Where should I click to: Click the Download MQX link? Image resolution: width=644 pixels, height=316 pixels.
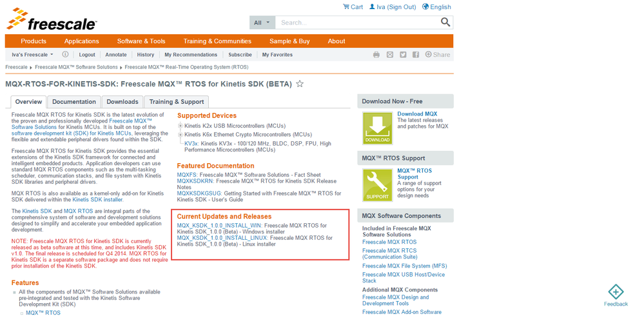click(417, 114)
